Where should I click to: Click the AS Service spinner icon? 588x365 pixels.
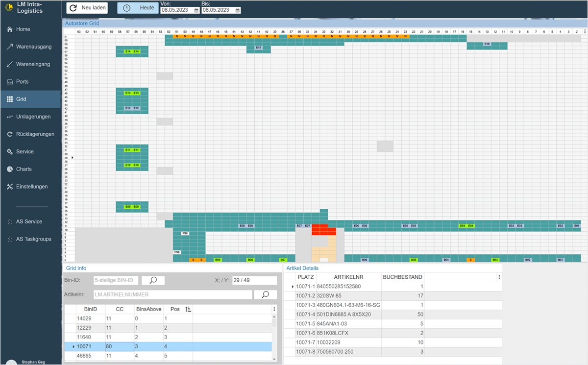[x=10, y=222]
